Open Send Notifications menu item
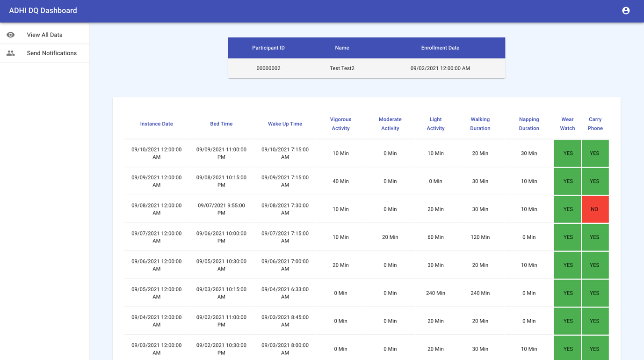This screenshot has width=644, height=360. coord(51,53)
